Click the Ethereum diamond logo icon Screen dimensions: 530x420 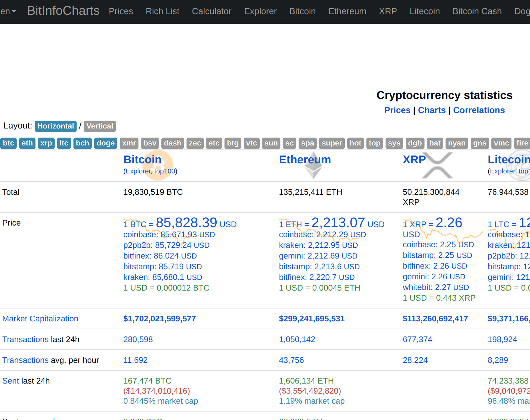point(313,166)
